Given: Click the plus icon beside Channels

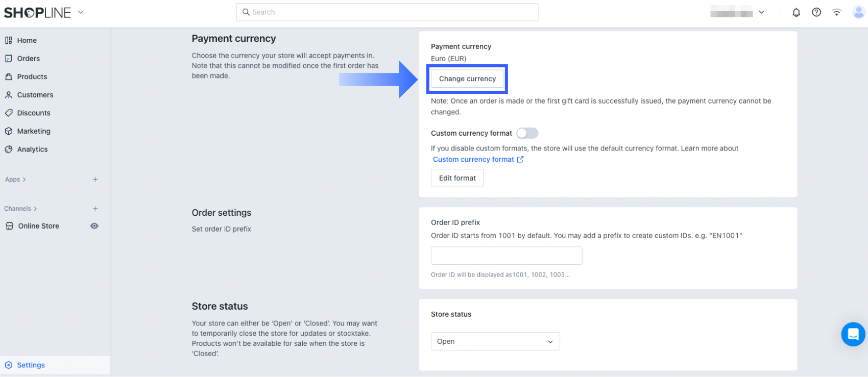Looking at the screenshot, I should click(95, 209).
